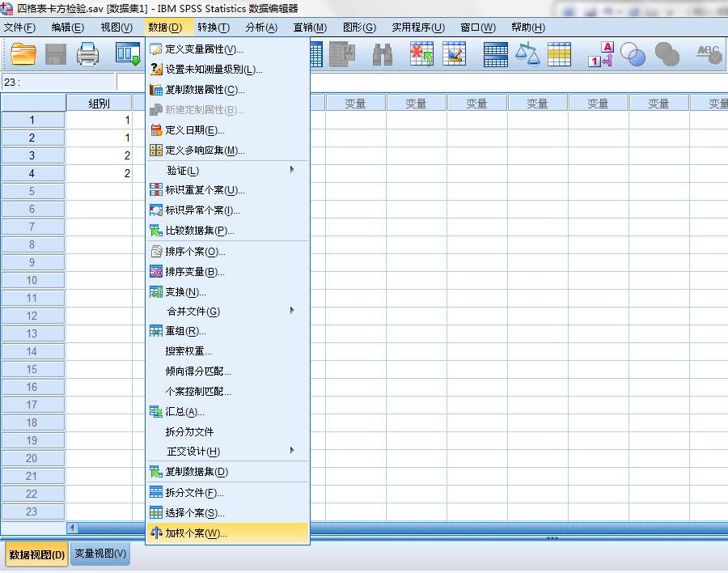This screenshot has height=573, width=728.
Task: Click Weight Cases scale toolbar icon
Action: click(x=528, y=54)
